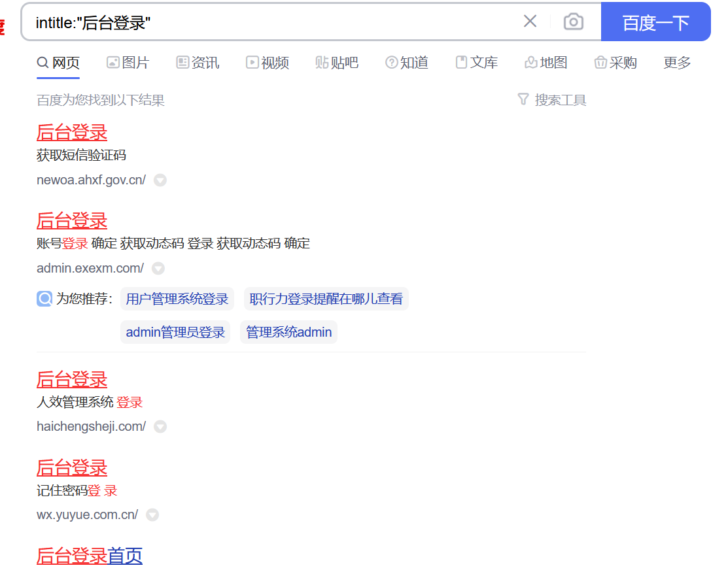This screenshot has height=572, width=728.
Task: Click the funnel icon beside 搜索工具
Action: [x=523, y=99]
